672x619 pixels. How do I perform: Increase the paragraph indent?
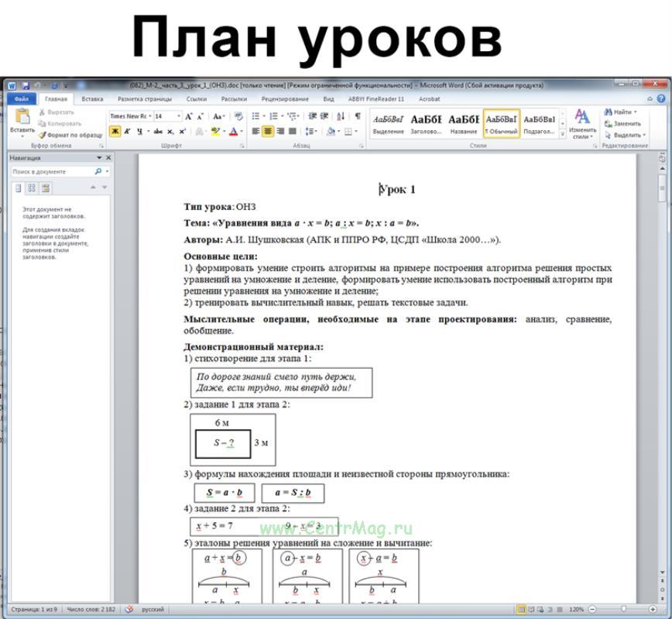[x=324, y=116]
